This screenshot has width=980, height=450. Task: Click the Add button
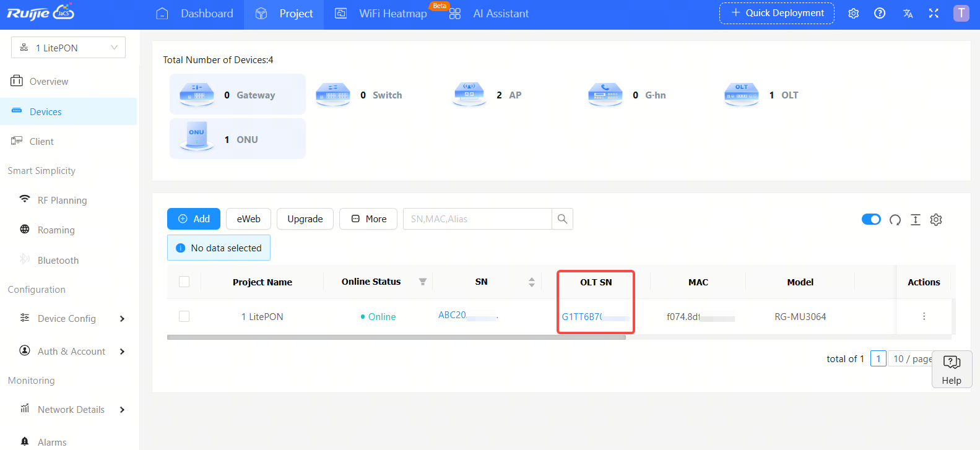click(194, 219)
